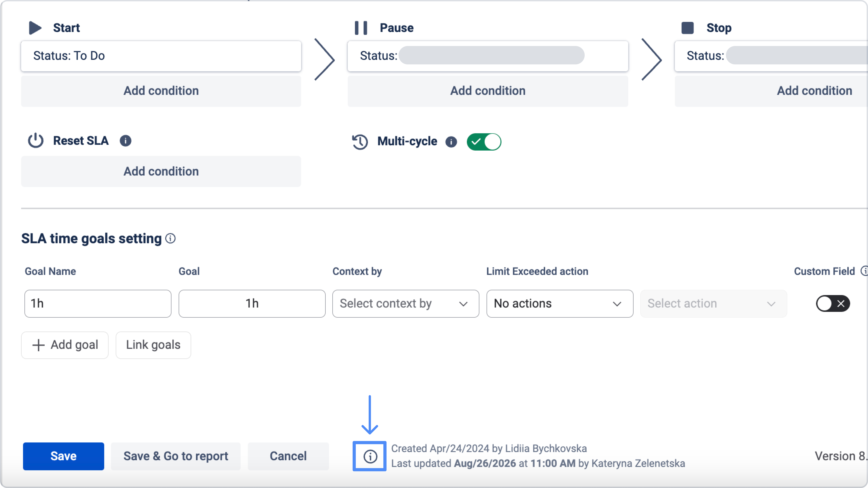The width and height of the screenshot is (868, 488).
Task: Click the Reset SLA info icon
Action: [x=125, y=141]
